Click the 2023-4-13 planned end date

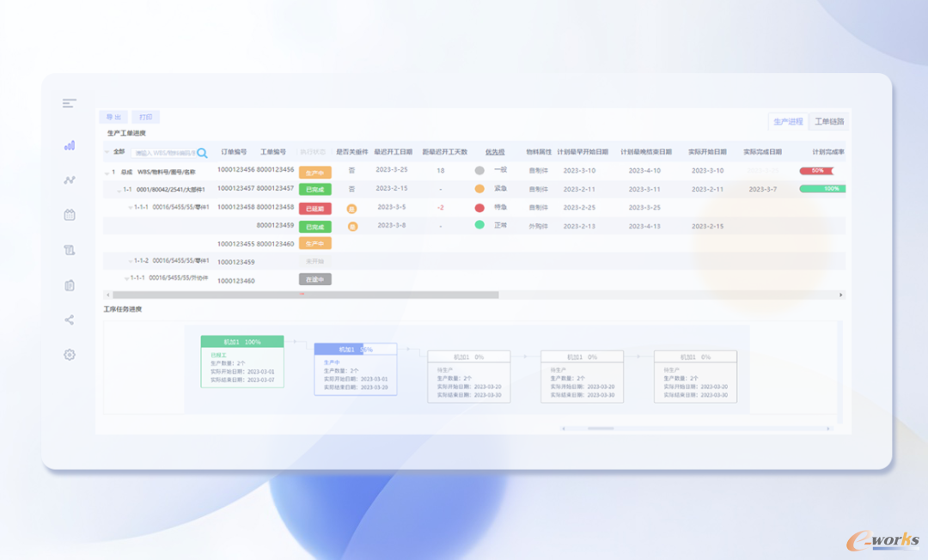(644, 227)
